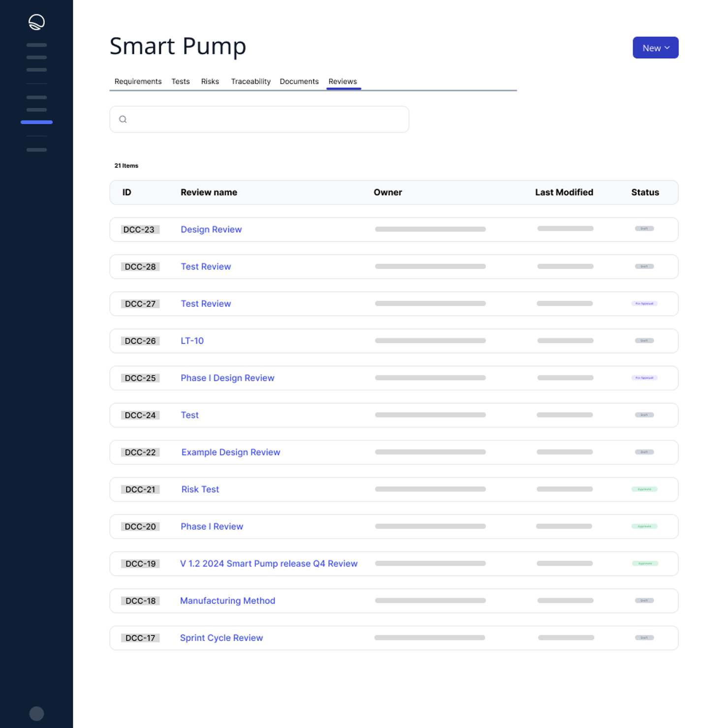Open V 1.2 2024 Smart Pump release Q4 Review
The width and height of the screenshot is (728, 728).
coord(269,564)
